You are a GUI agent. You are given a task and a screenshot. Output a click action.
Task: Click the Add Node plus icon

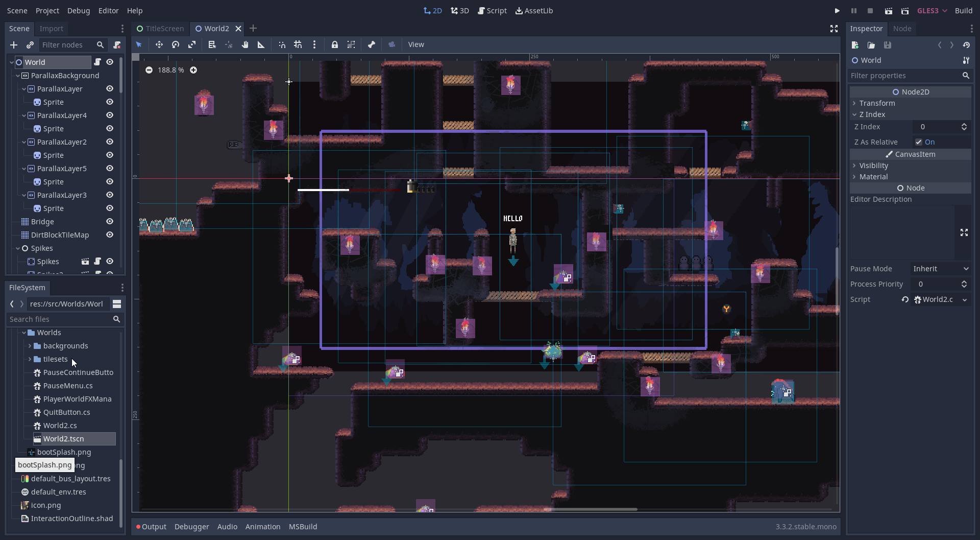coord(14,45)
